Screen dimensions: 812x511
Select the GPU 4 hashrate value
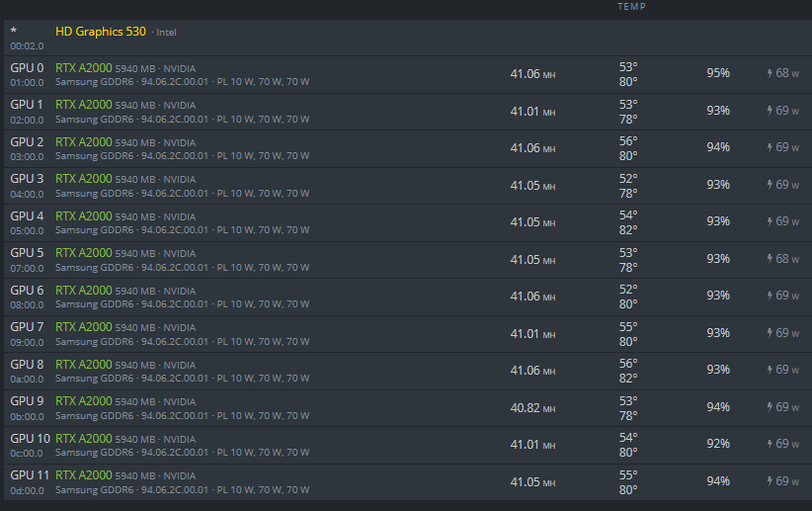point(532,222)
